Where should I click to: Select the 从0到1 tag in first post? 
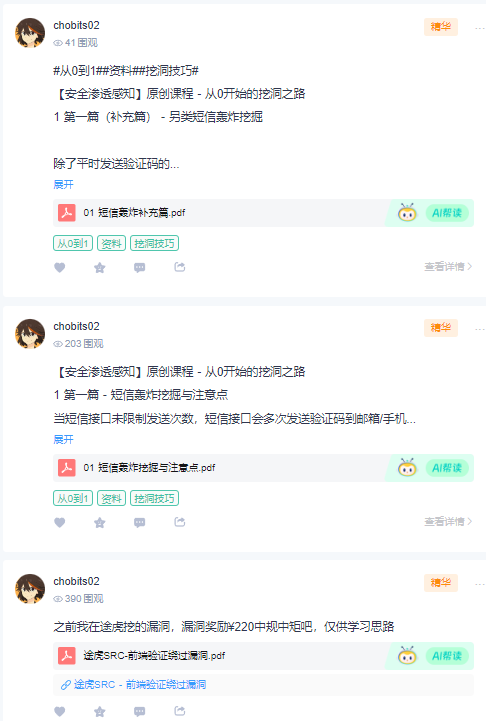pyautogui.click(x=73, y=243)
